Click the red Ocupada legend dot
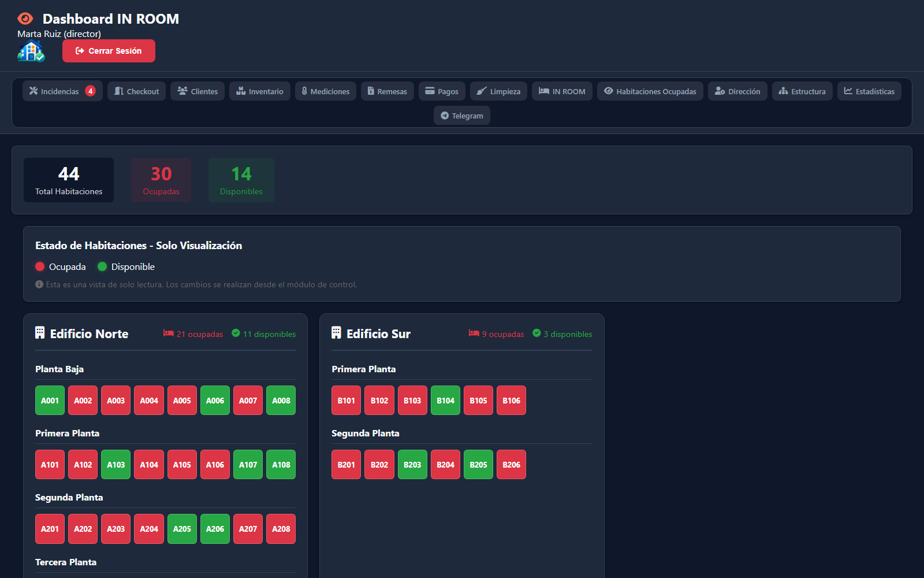 pyautogui.click(x=40, y=266)
